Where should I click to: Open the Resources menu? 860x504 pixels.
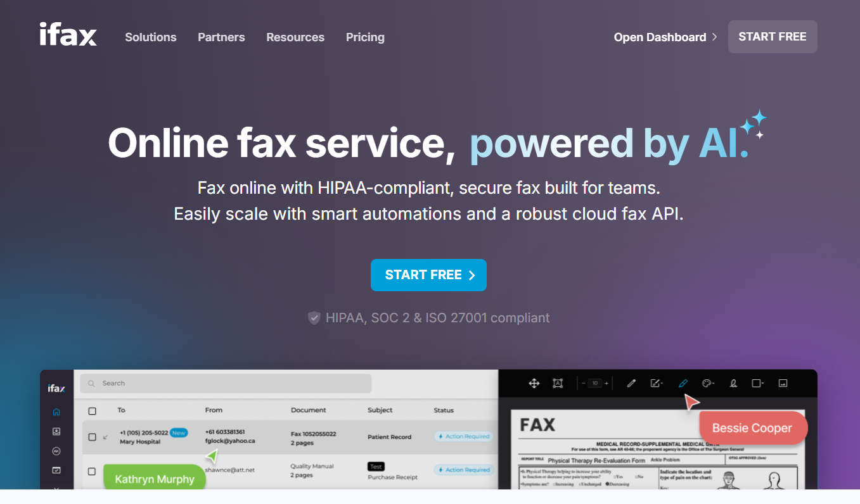click(x=295, y=37)
